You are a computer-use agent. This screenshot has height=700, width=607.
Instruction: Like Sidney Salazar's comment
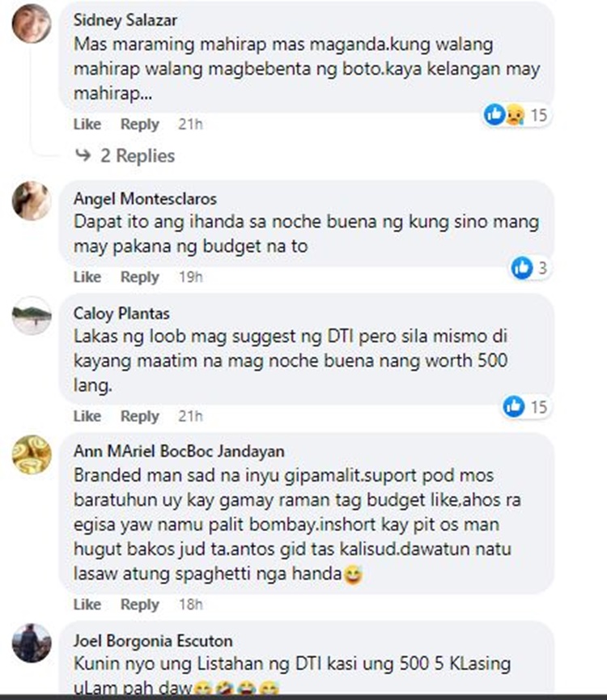(x=87, y=124)
